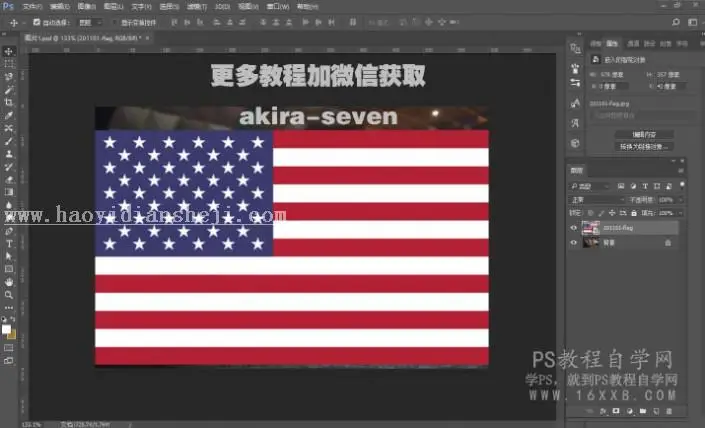
Task: Open the File (文件) menu
Action: point(32,7)
